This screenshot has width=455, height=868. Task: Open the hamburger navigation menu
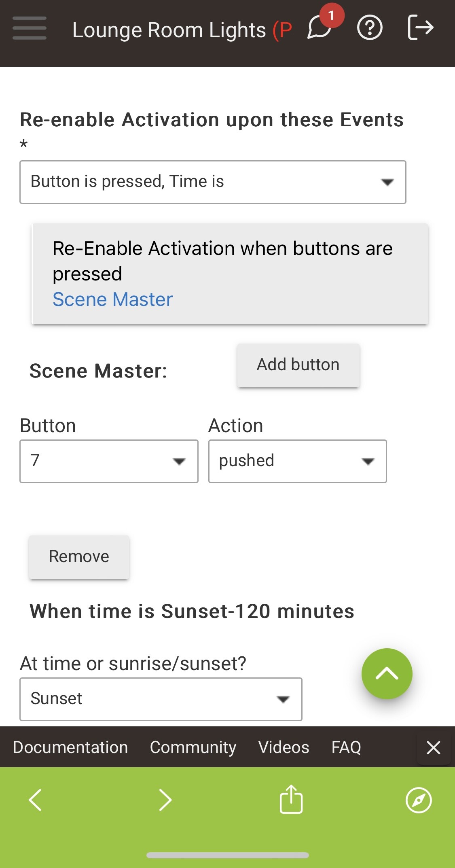coord(29,28)
